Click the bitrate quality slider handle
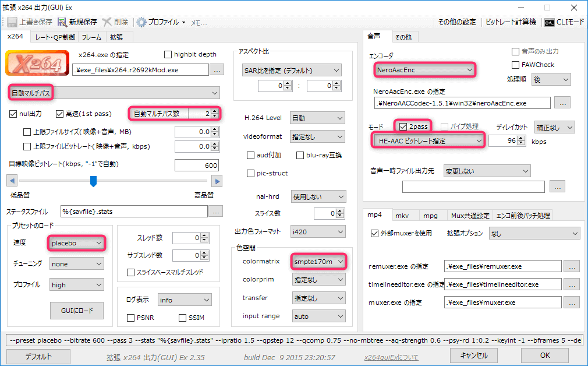Viewport: 588px width, 366px height. [93, 181]
